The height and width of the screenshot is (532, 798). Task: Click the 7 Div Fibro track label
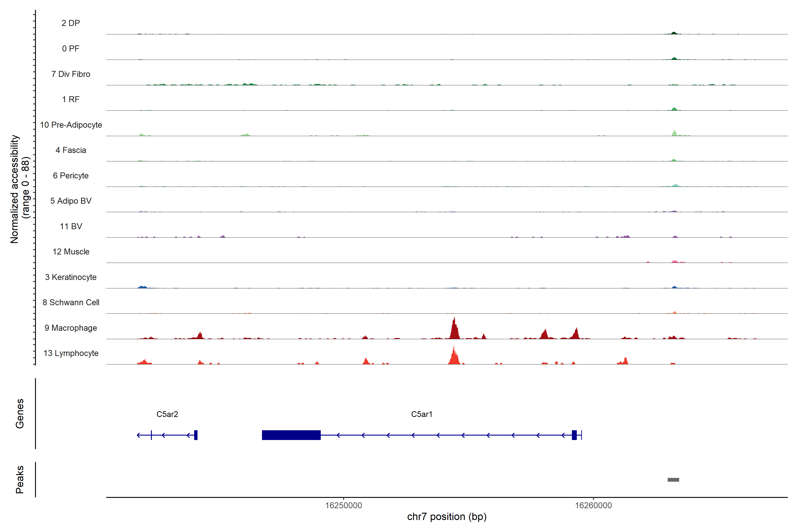(70, 74)
